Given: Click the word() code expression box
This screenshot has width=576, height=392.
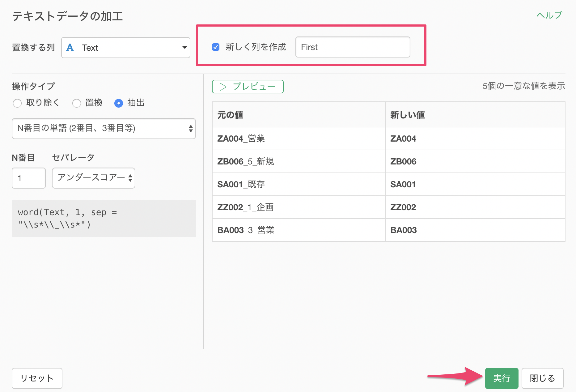Looking at the screenshot, I should [x=104, y=218].
